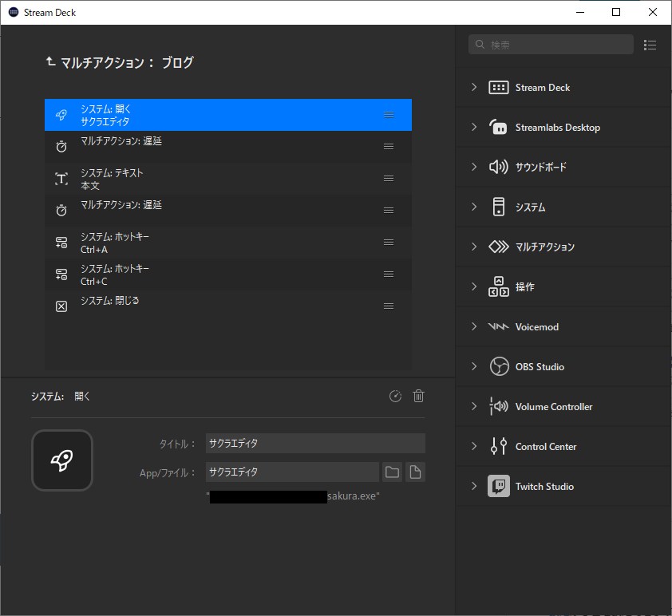
Task: Click the large rocket key image preview
Action: point(62,460)
